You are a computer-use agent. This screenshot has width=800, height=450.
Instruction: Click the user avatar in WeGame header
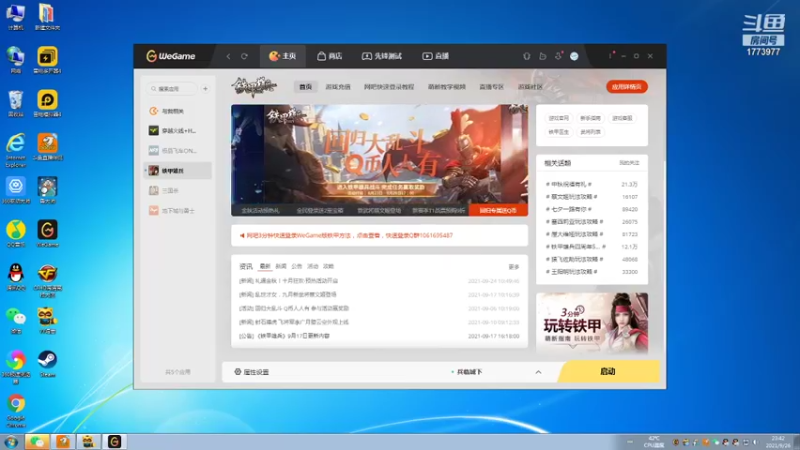(574, 56)
